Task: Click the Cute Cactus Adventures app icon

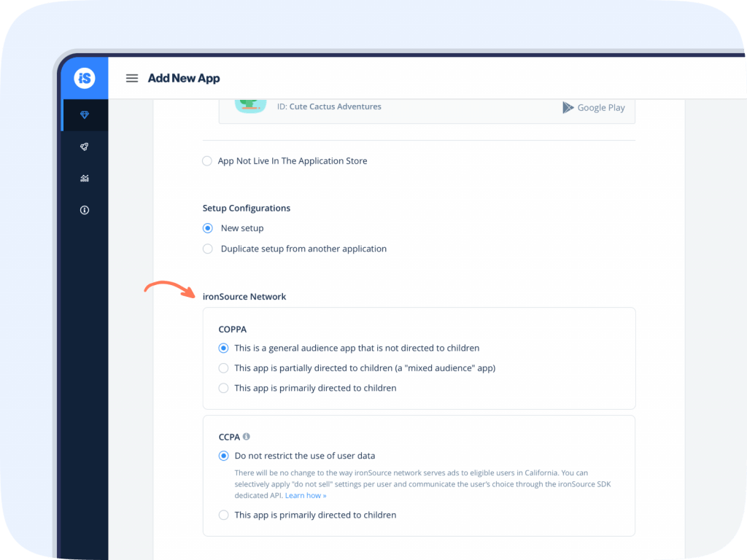Action: [250, 103]
